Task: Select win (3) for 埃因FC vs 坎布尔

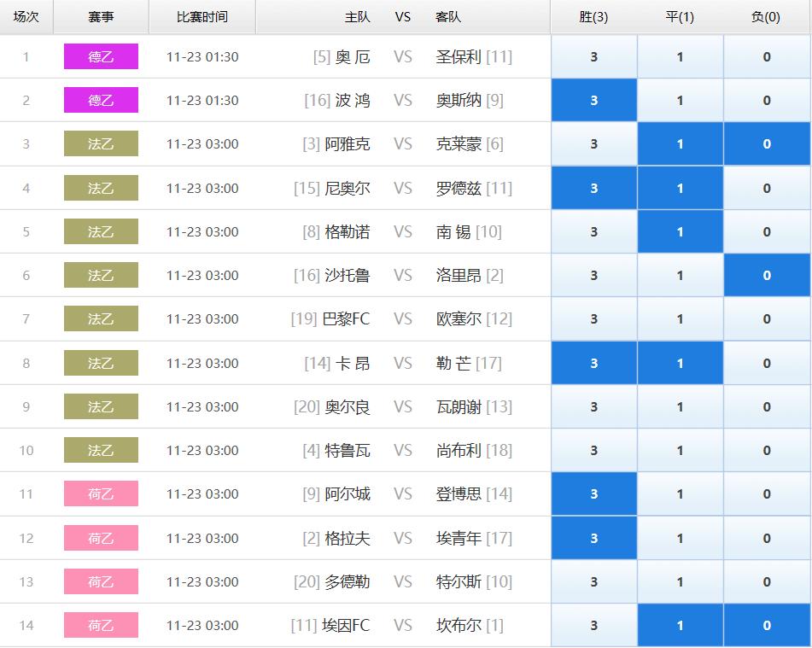Action: click(594, 625)
